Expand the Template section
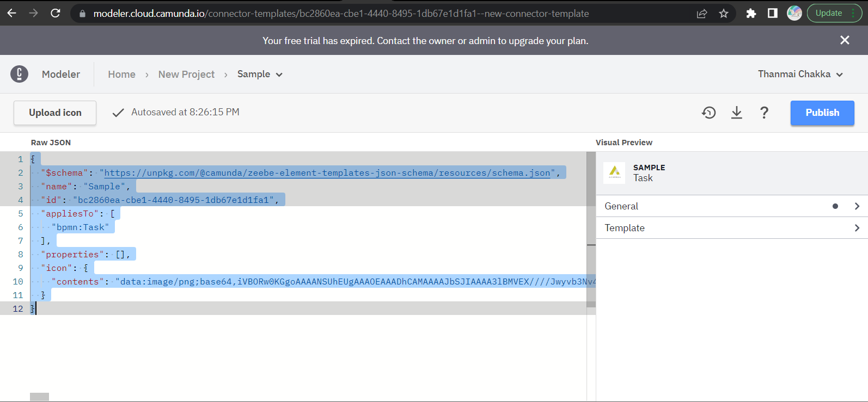Viewport: 868px width, 402px height. pos(731,228)
